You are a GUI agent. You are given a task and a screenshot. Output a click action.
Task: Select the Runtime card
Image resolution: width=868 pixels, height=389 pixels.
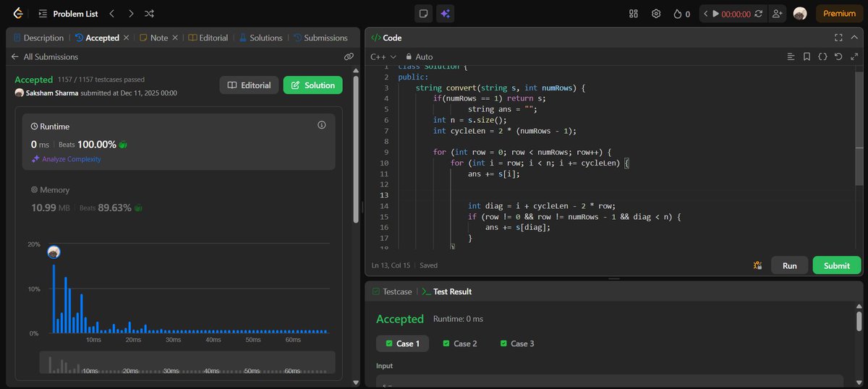click(x=178, y=141)
